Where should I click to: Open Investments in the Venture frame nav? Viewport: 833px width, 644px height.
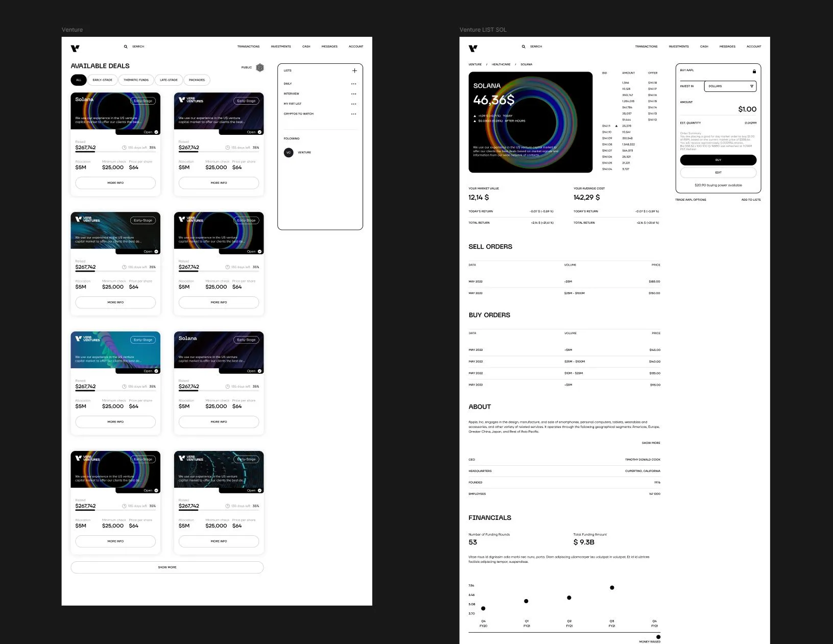click(281, 46)
